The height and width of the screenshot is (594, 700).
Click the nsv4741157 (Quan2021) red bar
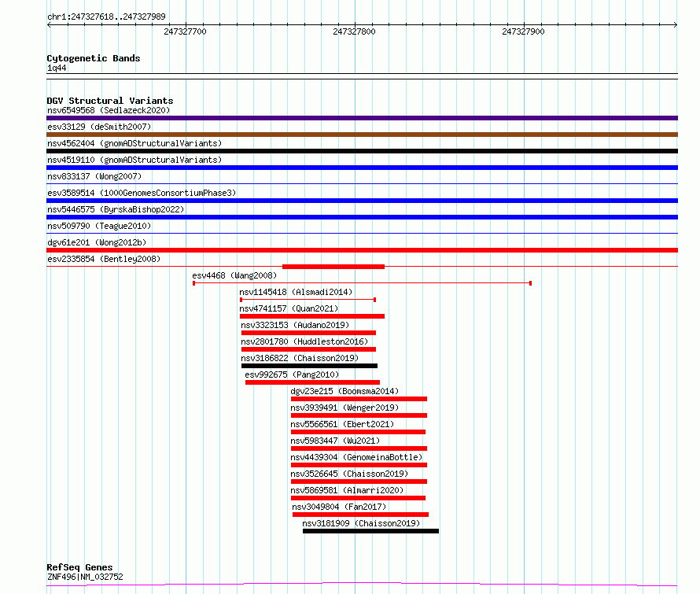[x=312, y=316]
